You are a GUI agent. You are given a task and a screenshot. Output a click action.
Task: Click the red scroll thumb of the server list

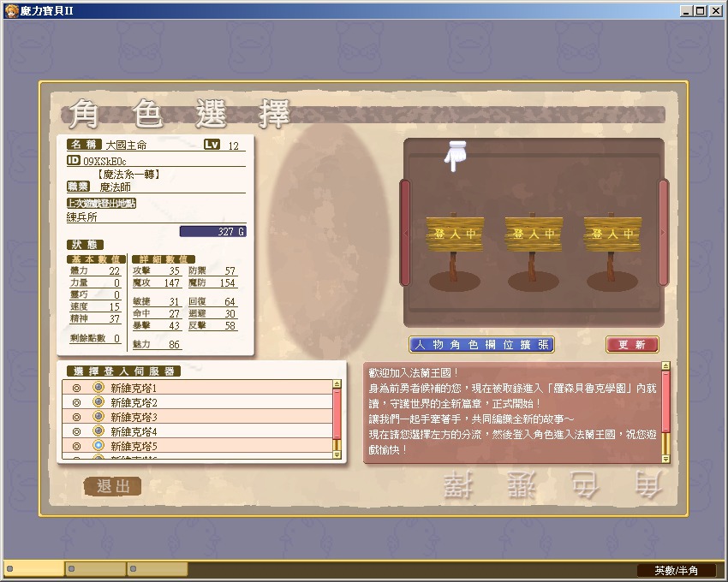(x=337, y=414)
